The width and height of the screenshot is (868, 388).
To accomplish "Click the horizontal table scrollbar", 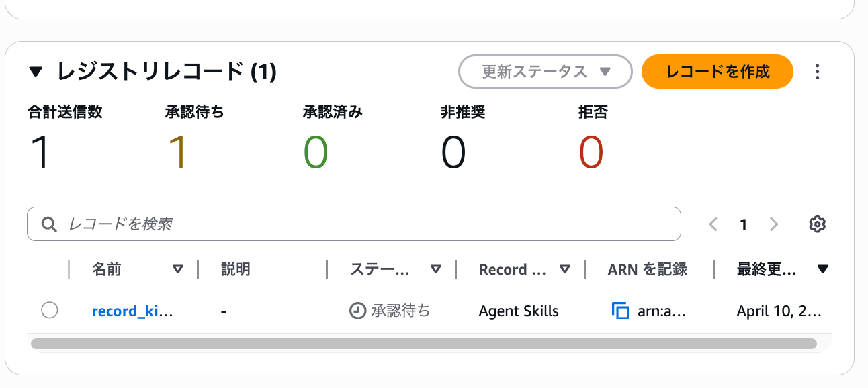I will pyautogui.click(x=423, y=344).
